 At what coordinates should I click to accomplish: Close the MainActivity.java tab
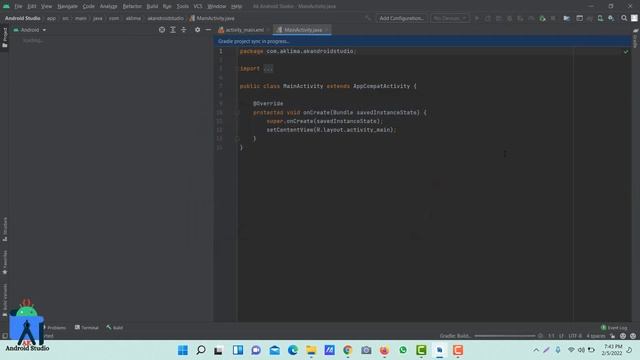pyautogui.click(x=327, y=30)
